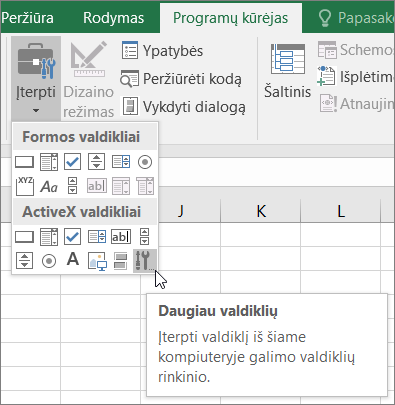Click Peržiūrėti kodą

click(x=181, y=79)
